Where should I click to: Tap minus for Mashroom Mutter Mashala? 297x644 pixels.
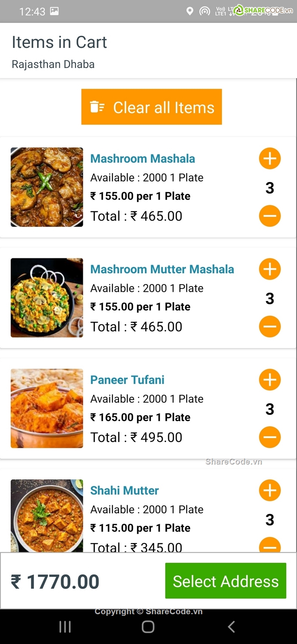(x=270, y=326)
